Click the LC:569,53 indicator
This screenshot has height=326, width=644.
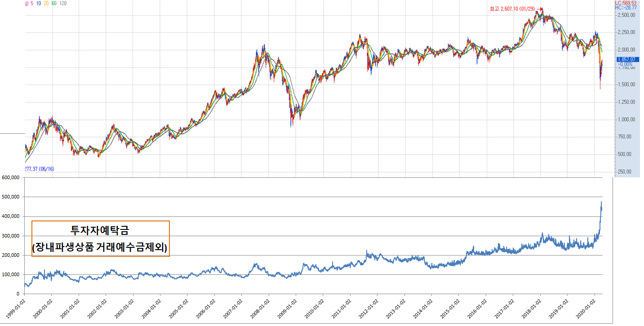tap(626, 3)
